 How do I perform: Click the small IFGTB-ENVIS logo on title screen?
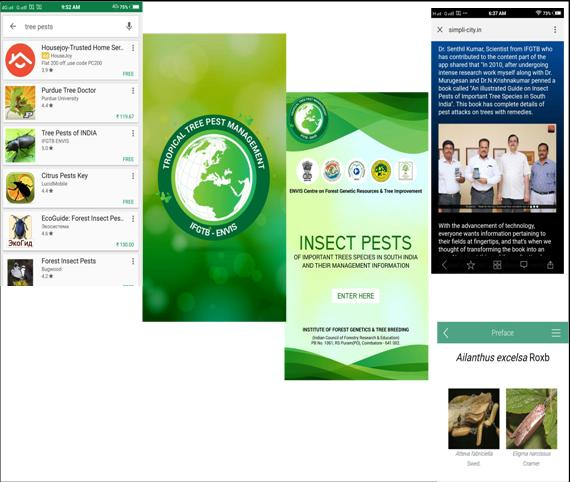[x=309, y=119]
